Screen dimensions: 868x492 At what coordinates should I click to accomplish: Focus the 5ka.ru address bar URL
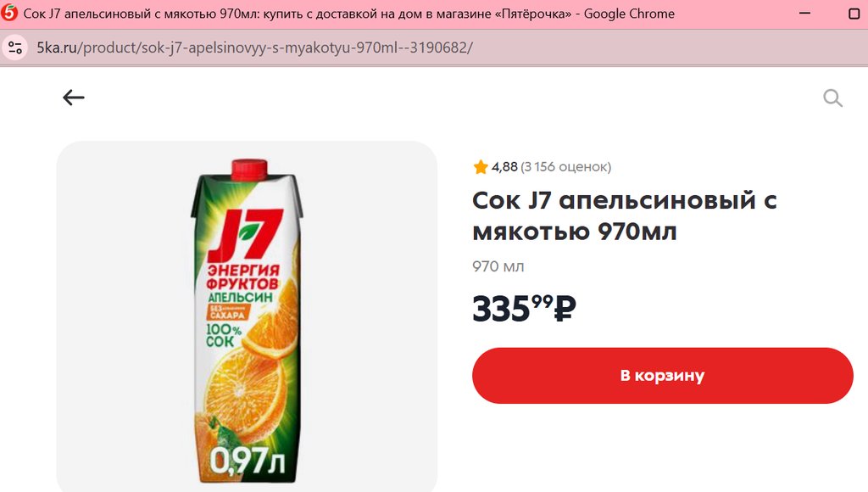point(254,48)
